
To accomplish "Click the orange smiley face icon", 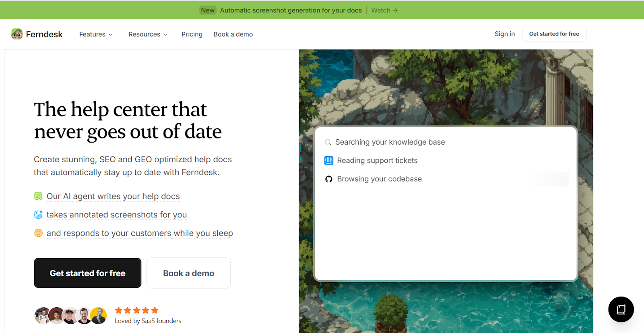I will pos(38,233).
